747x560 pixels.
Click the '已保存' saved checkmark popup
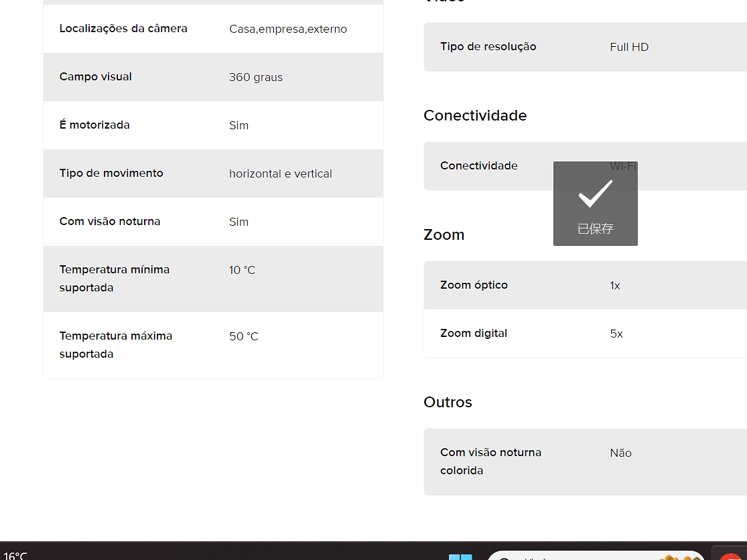[x=595, y=204]
